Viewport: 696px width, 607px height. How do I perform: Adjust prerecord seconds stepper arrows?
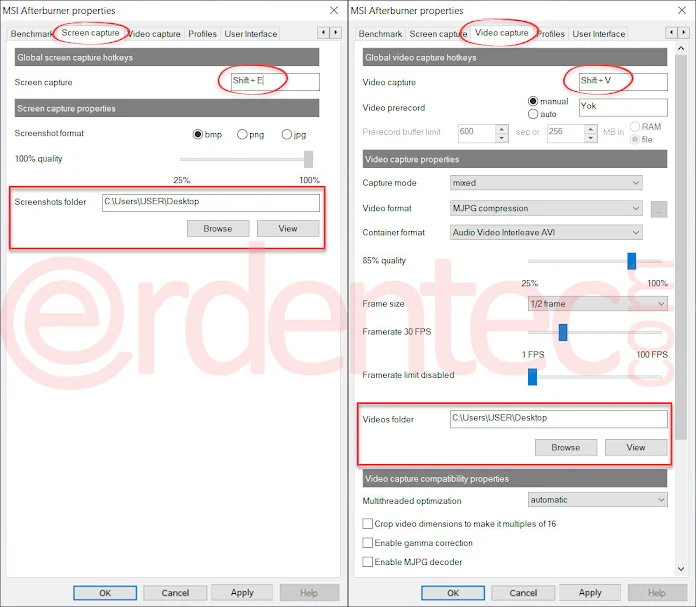point(502,133)
